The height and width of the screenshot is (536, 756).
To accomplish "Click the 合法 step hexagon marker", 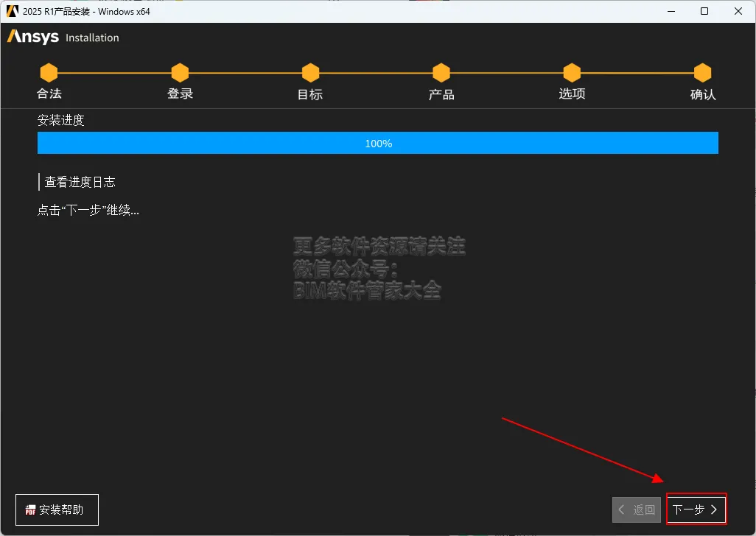I will pos(49,73).
